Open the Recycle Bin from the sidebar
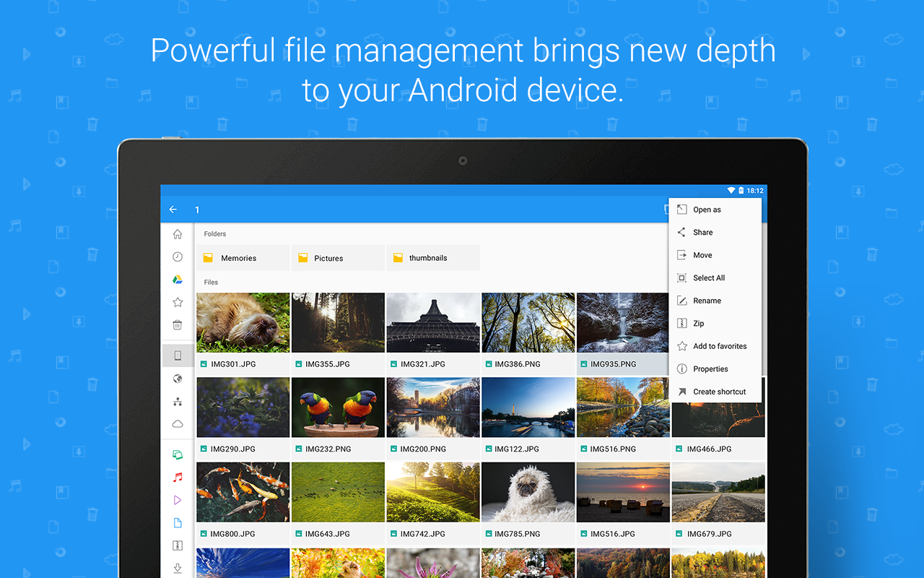This screenshot has width=924, height=578. 178,325
